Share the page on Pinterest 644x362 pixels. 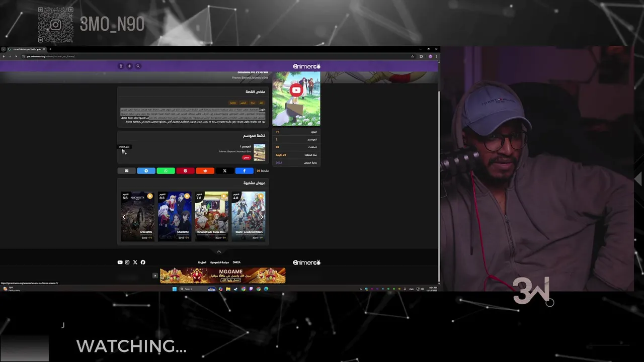click(185, 171)
